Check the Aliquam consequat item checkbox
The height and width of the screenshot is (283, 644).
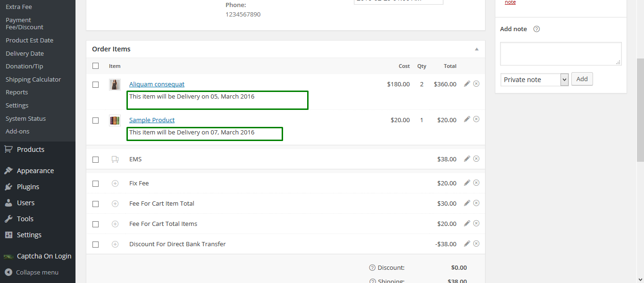[96, 84]
